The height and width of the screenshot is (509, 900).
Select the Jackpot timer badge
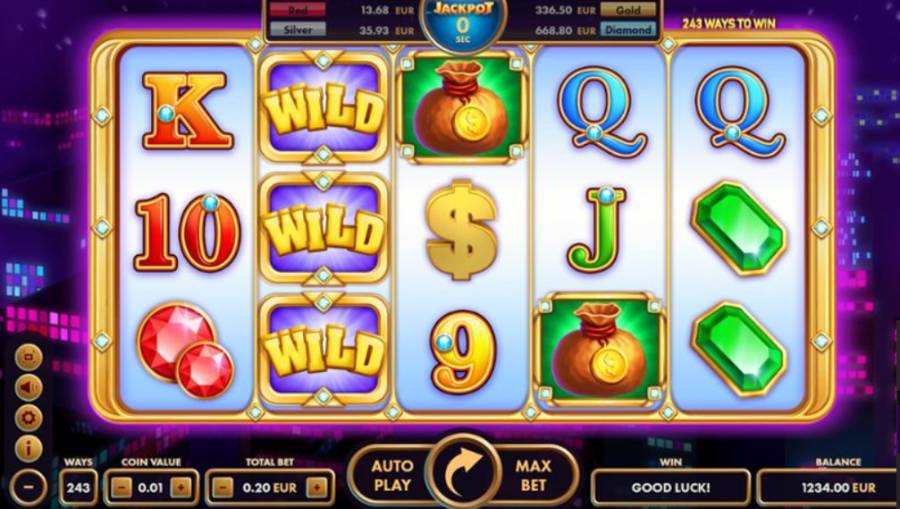point(463,23)
